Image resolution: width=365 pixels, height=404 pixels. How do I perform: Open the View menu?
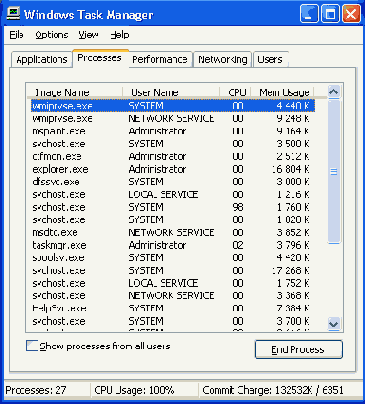tap(88, 35)
